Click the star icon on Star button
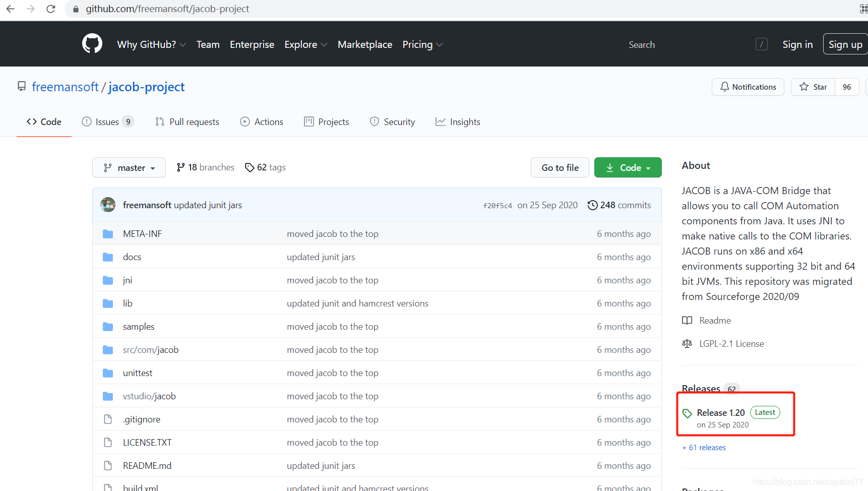Screen dimensions: 868x491 pos(804,87)
